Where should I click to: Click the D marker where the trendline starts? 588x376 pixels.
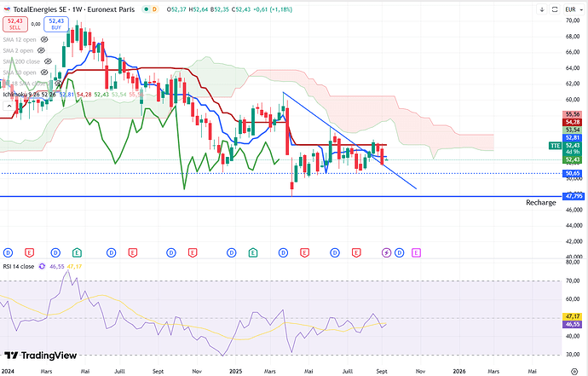click(x=283, y=253)
